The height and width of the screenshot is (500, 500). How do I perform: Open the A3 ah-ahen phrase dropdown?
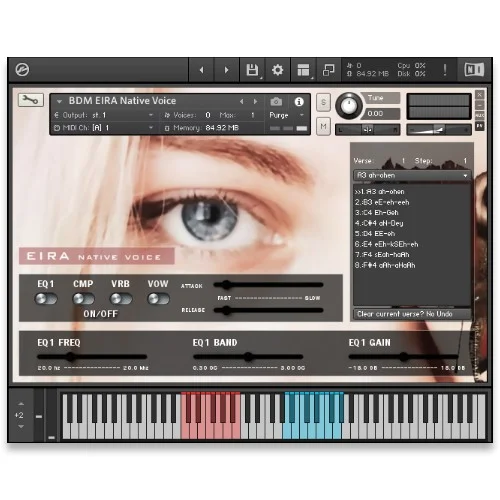tap(412, 175)
